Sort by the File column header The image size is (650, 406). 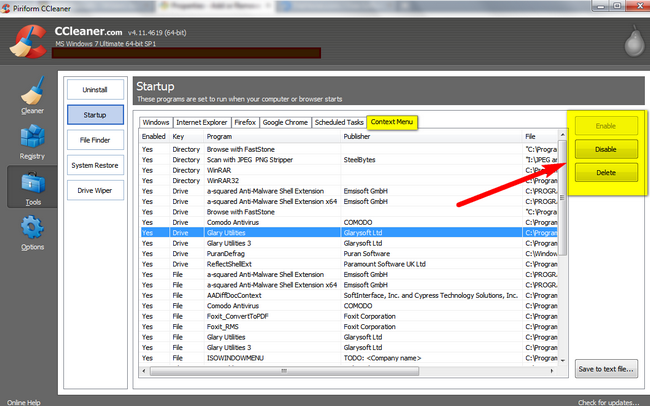coord(541,136)
